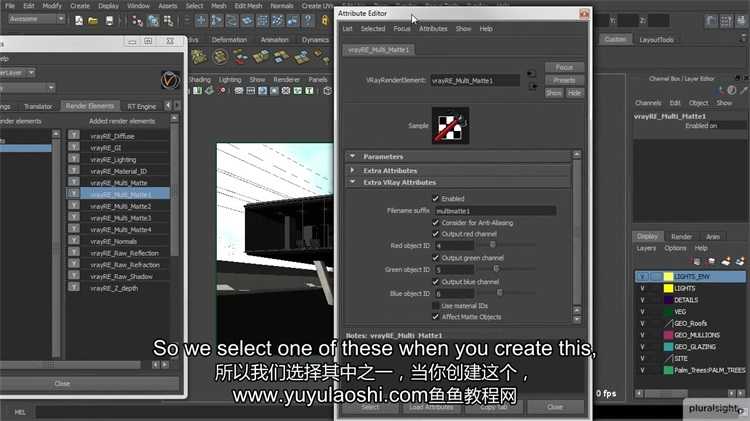The image size is (750, 421).
Task: Click left tab-scroll arrow beside RT Engine
Action: click(x=168, y=105)
